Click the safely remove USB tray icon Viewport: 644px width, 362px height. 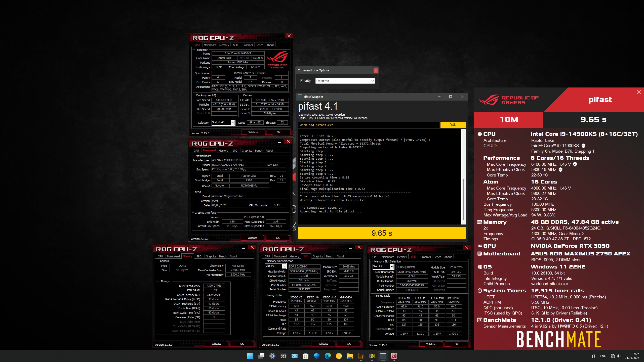point(594,356)
